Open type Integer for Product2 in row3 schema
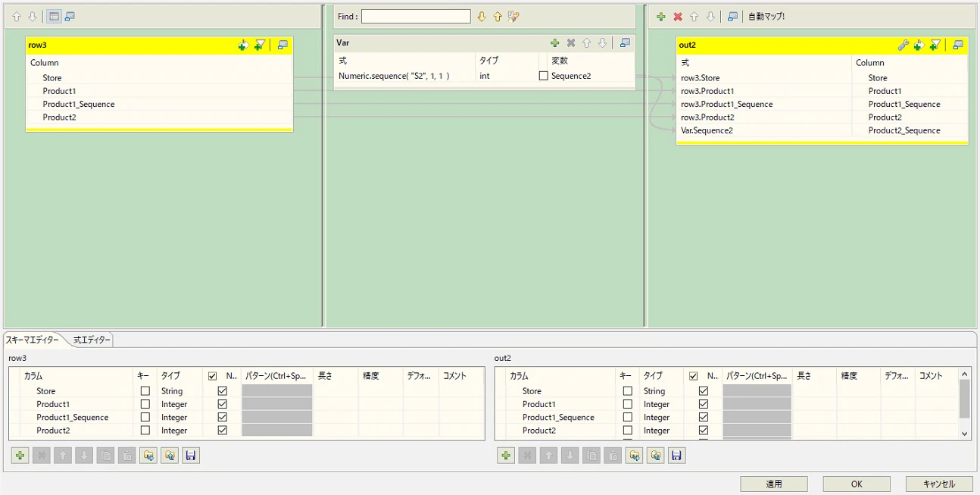980x495 pixels. pyautogui.click(x=179, y=430)
